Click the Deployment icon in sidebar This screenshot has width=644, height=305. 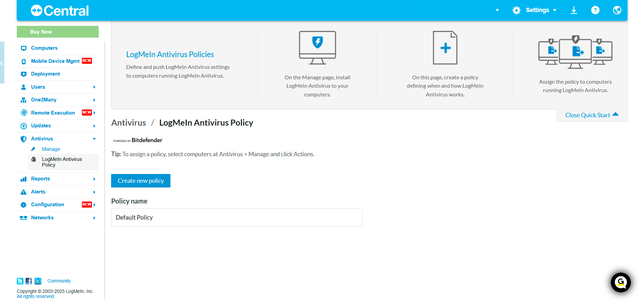click(x=23, y=74)
